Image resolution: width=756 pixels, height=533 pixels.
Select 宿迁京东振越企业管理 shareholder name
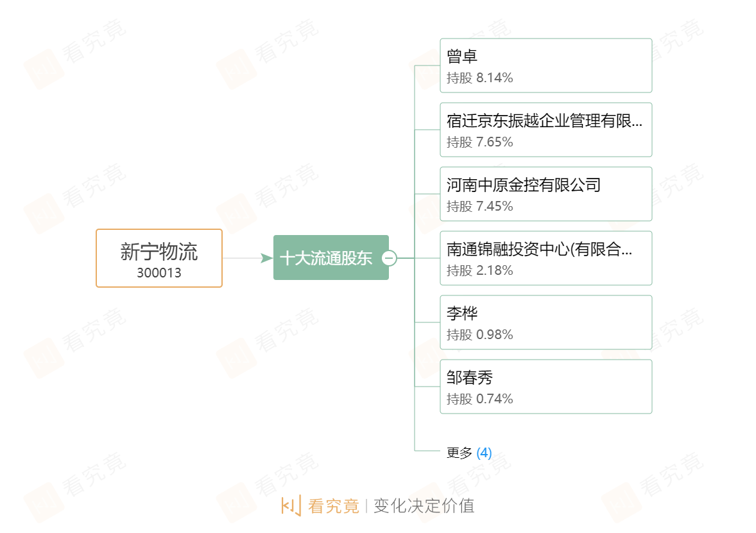(x=544, y=121)
